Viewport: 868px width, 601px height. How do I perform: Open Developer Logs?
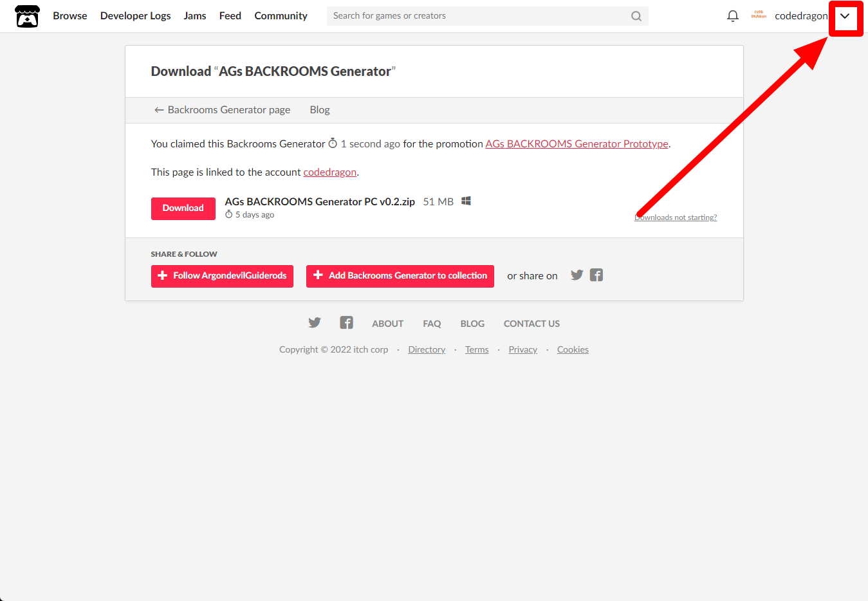136,16
